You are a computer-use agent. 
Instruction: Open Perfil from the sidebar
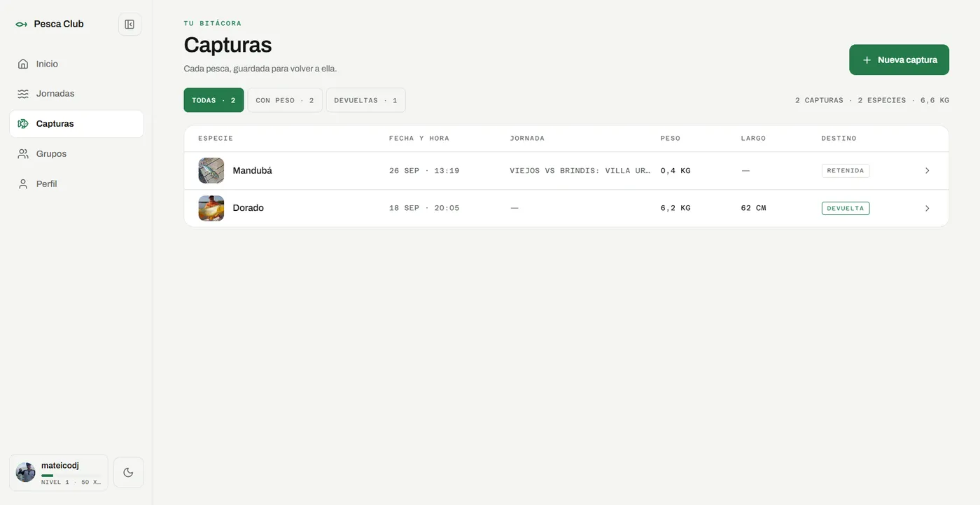(x=76, y=184)
